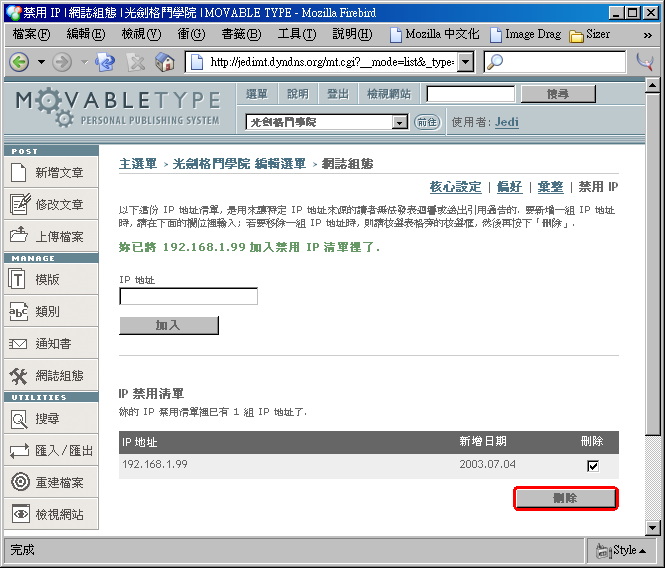Expand the URL address bar dropdown

point(466,62)
